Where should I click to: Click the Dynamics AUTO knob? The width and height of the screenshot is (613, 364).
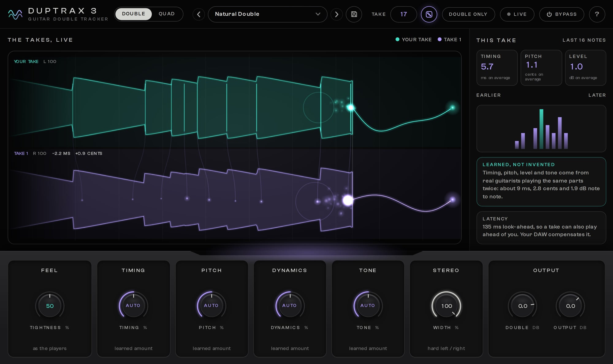pyautogui.click(x=290, y=305)
